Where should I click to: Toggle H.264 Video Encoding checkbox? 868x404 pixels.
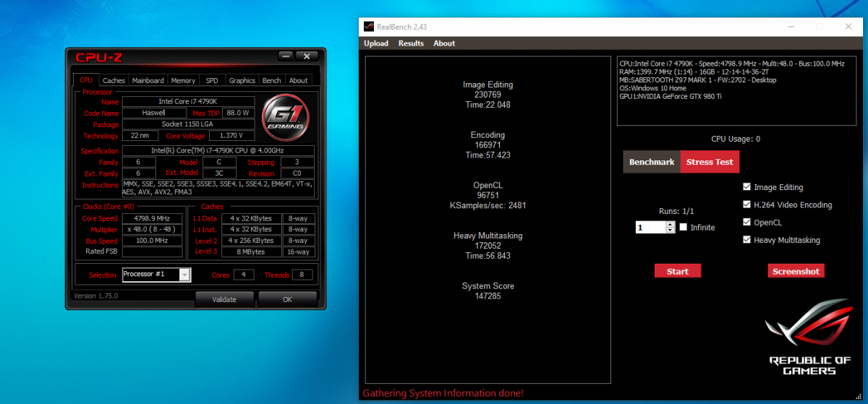[747, 205]
